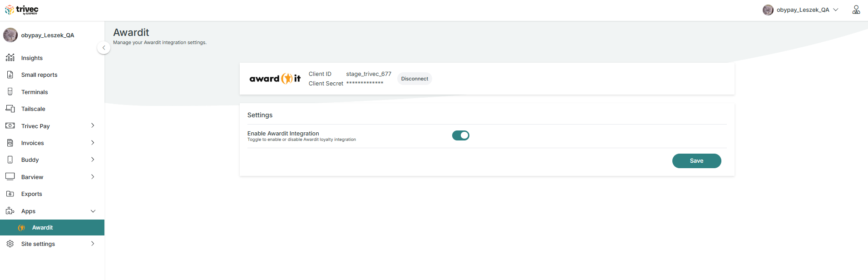The height and width of the screenshot is (280, 868).
Task: Click the Small reports document icon
Action: pyautogui.click(x=10, y=75)
